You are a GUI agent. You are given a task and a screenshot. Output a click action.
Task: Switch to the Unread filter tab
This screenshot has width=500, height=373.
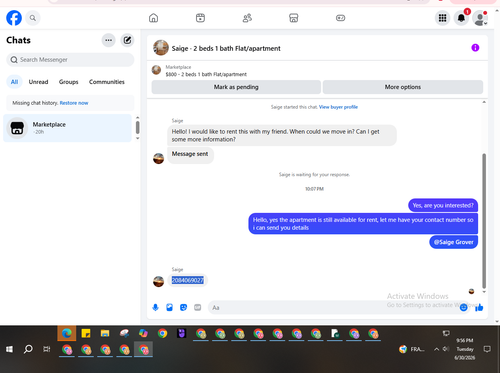tap(38, 82)
